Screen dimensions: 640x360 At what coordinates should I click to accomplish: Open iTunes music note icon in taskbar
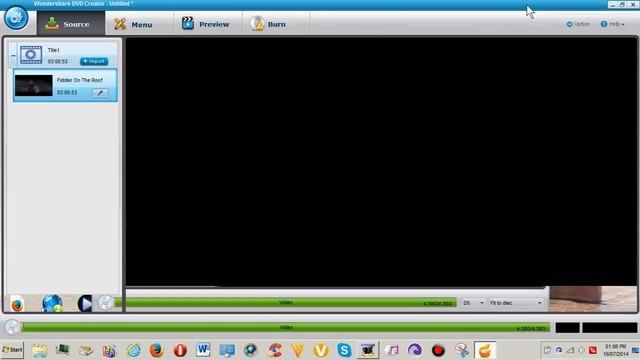(392, 350)
